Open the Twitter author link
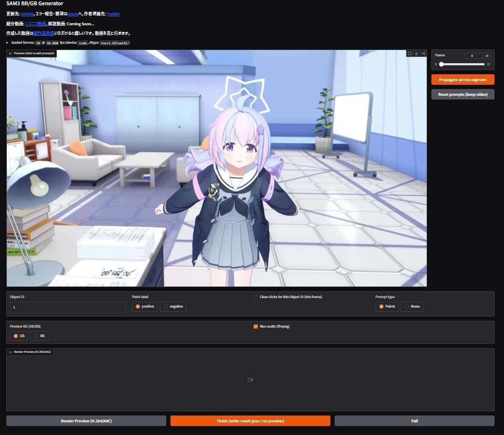Viewport: 504px width, 435px height. pyautogui.click(x=113, y=14)
